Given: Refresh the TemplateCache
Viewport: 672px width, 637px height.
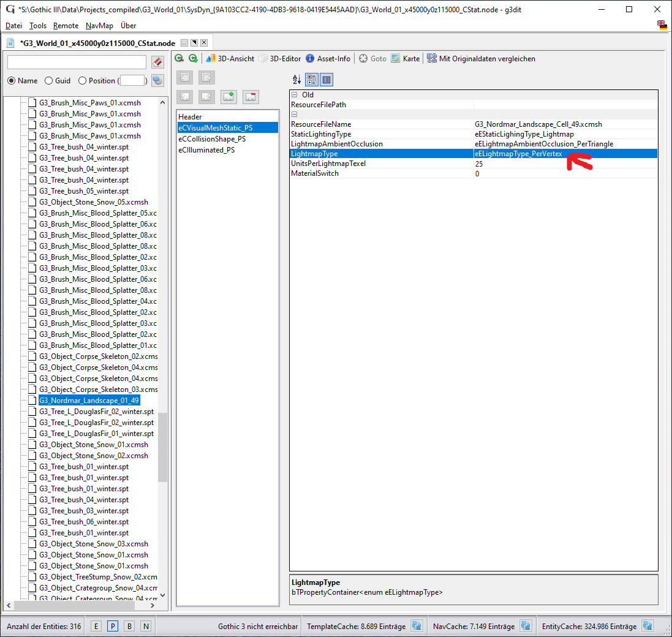Looking at the screenshot, I should coord(417,626).
